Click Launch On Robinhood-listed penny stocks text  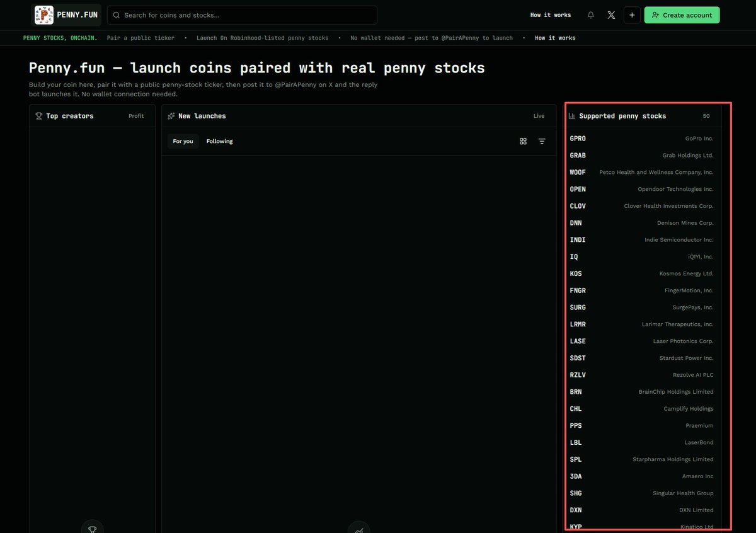point(263,38)
